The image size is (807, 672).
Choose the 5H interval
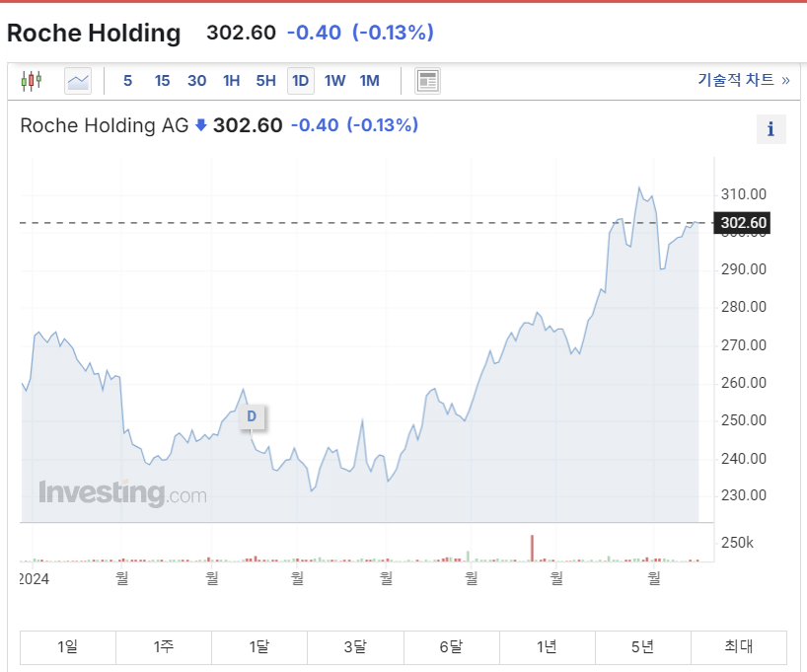coord(266,81)
